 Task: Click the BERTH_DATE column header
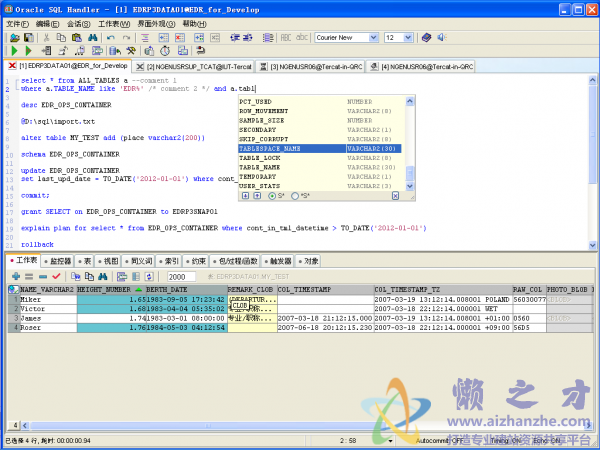coord(186,290)
